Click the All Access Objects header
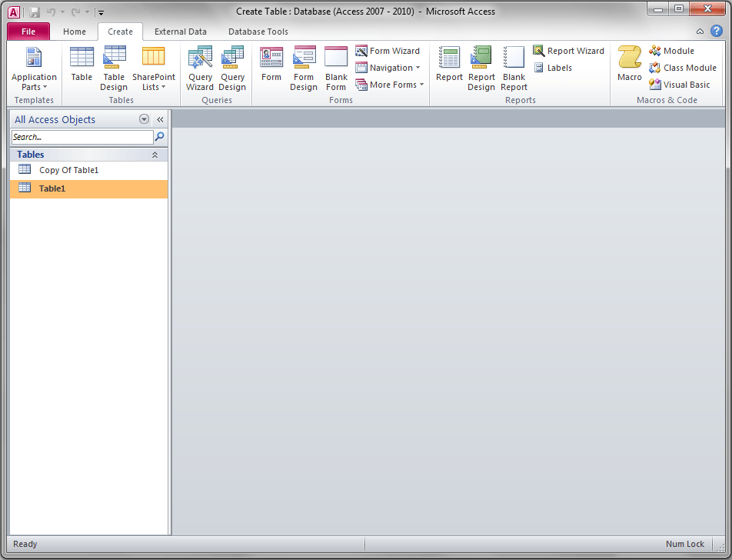732x560 pixels. point(55,119)
